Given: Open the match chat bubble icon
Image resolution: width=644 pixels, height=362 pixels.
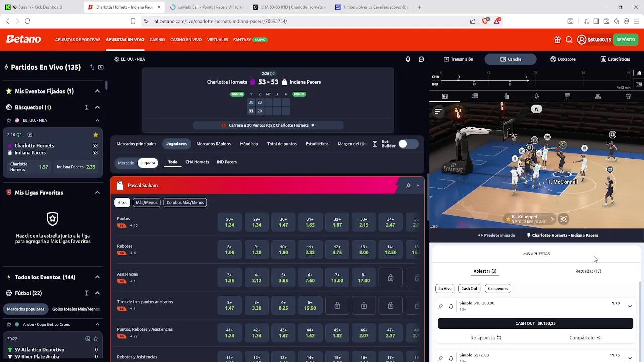Looking at the screenshot, I should 421,59.
